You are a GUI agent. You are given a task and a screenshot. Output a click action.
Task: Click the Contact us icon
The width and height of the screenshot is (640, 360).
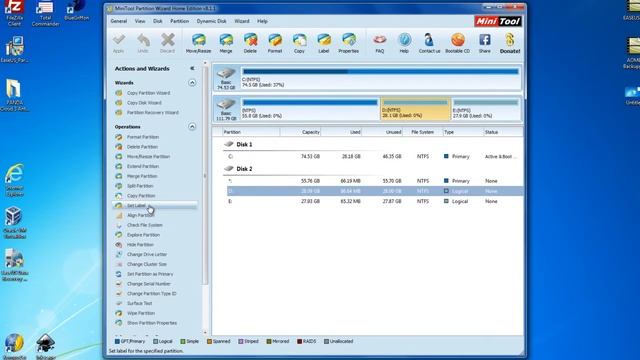tap(429, 43)
